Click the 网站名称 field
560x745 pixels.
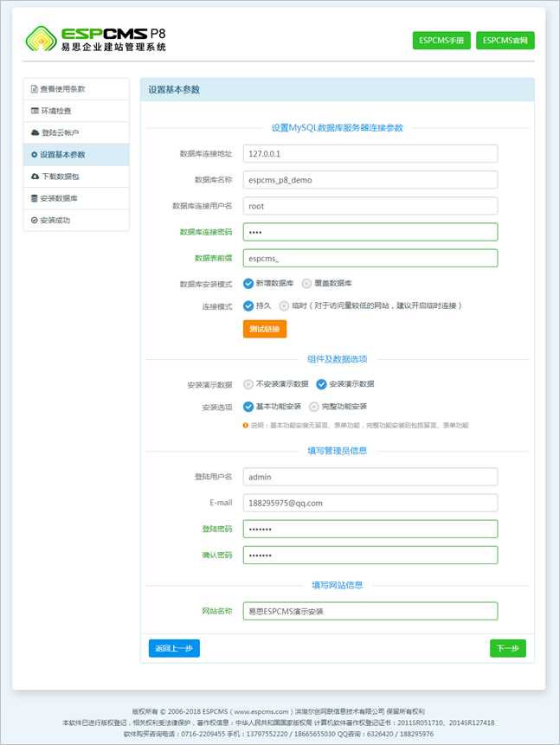tap(370, 612)
